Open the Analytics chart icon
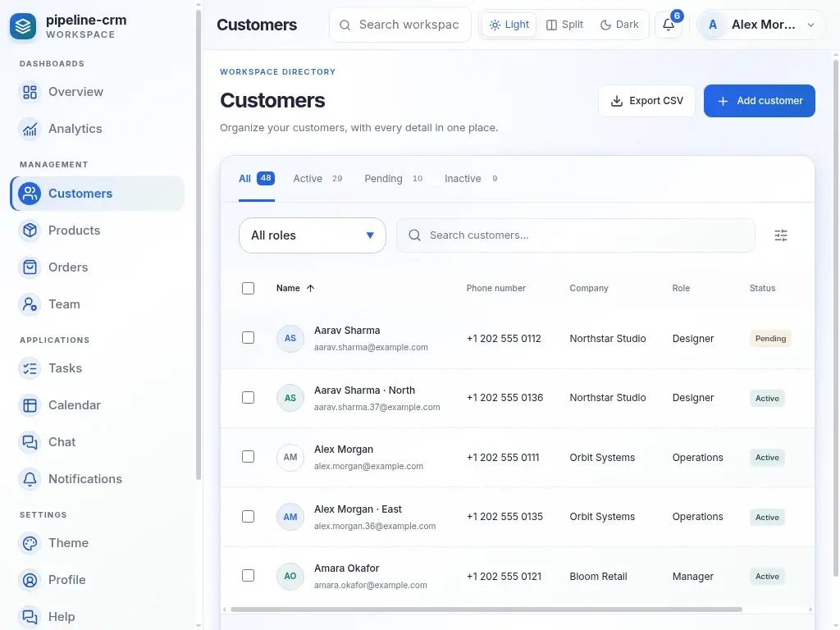This screenshot has width=840, height=630. (30, 129)
